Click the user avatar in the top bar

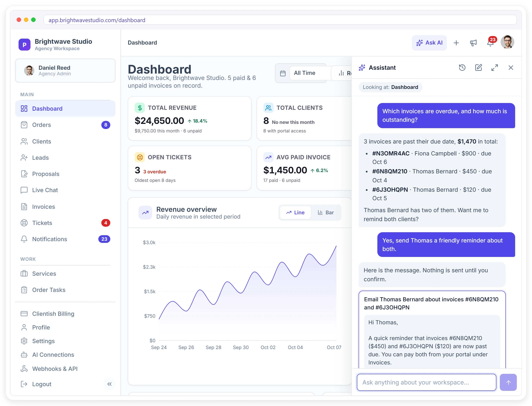(x=507, y=42)
